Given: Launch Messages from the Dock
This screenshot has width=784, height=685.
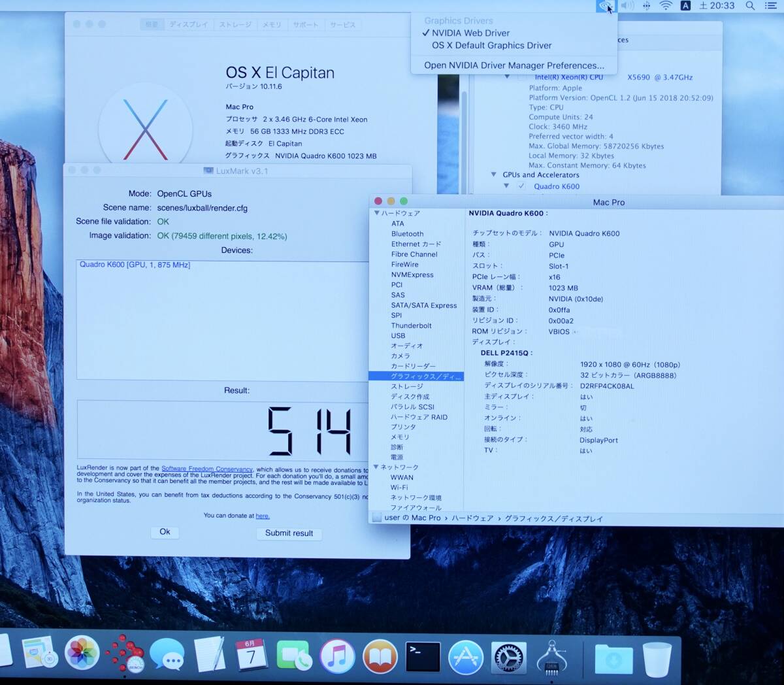Looking at the screenshot, I should (x=167, y=655).
